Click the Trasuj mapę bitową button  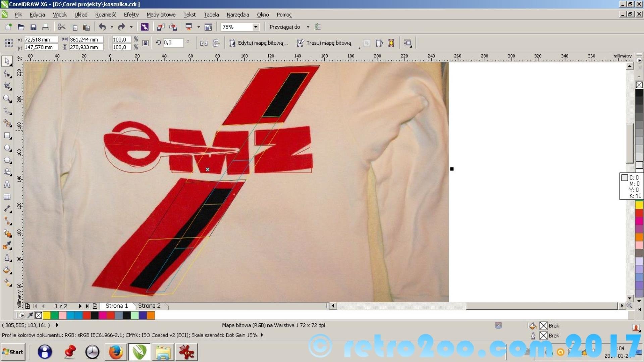tap(324, 43)
